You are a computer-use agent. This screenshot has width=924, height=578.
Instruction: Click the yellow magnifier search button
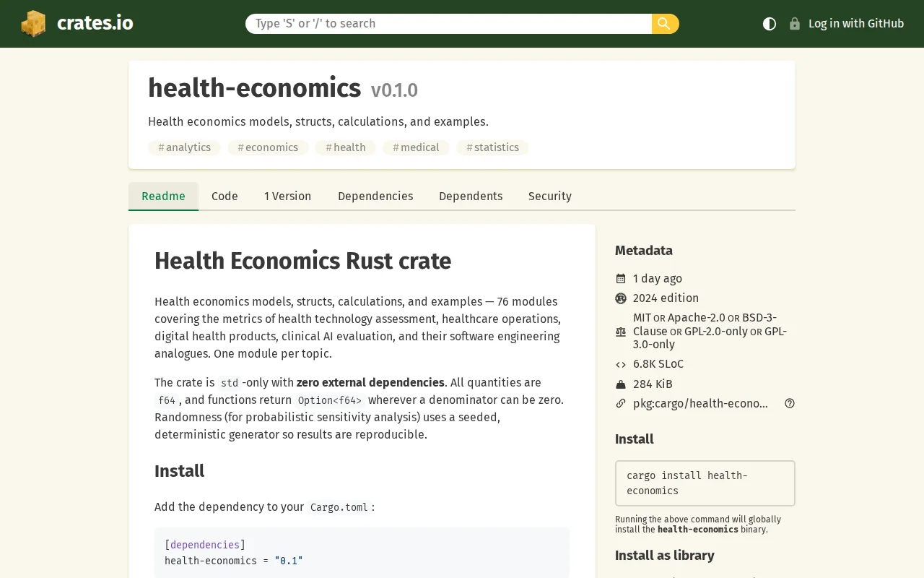[665, 24]
